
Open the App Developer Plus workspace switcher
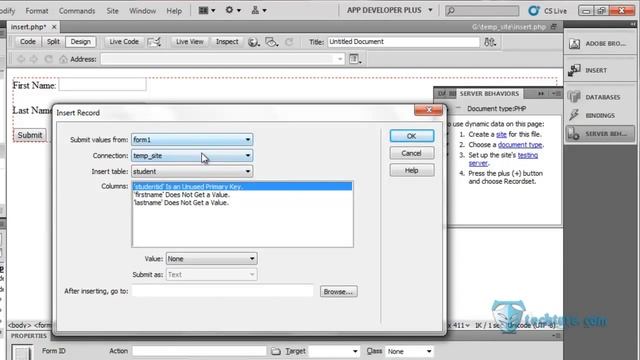(389, 10)
